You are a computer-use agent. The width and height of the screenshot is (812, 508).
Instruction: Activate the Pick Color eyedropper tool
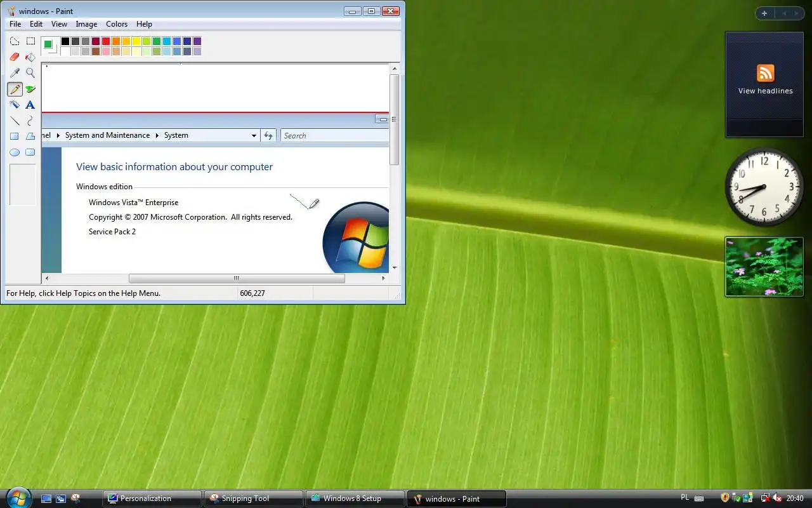[15, 73]
